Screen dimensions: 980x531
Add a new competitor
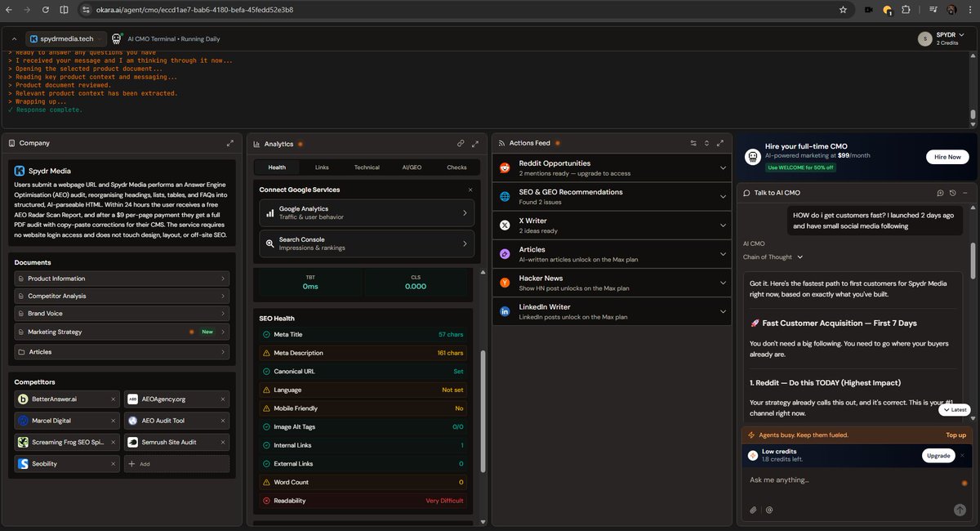(176, 463)
